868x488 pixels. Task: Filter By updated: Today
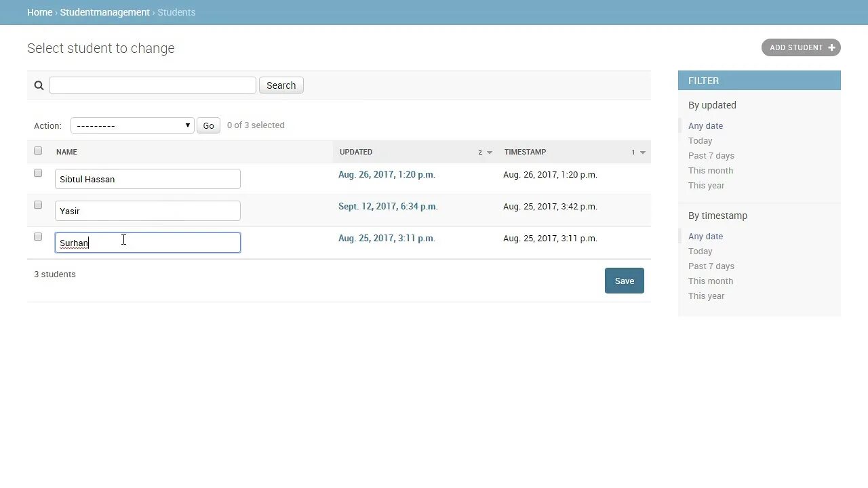[x=700, y=140]
